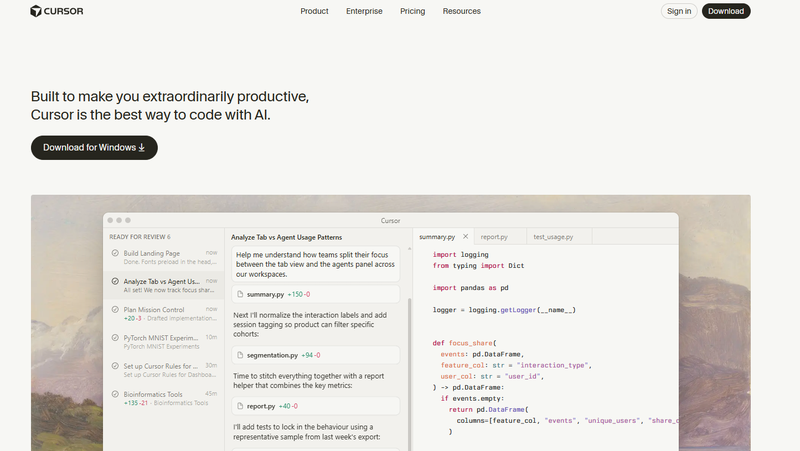Click the header Download button
The height and width of the screenshot is (451, 800).
pos(726,11)
